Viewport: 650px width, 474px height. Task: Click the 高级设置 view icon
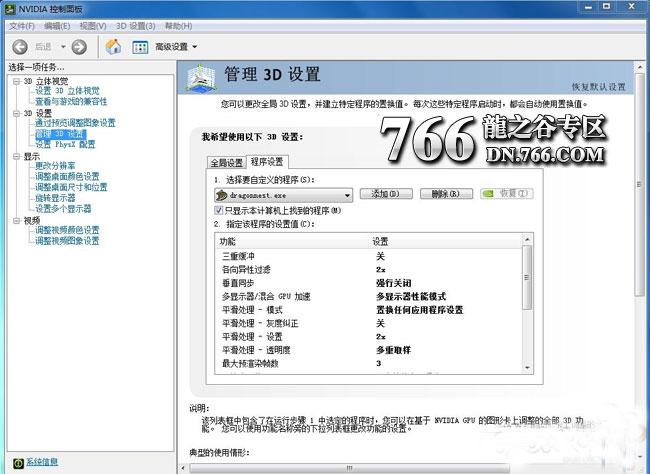(140, 47)
